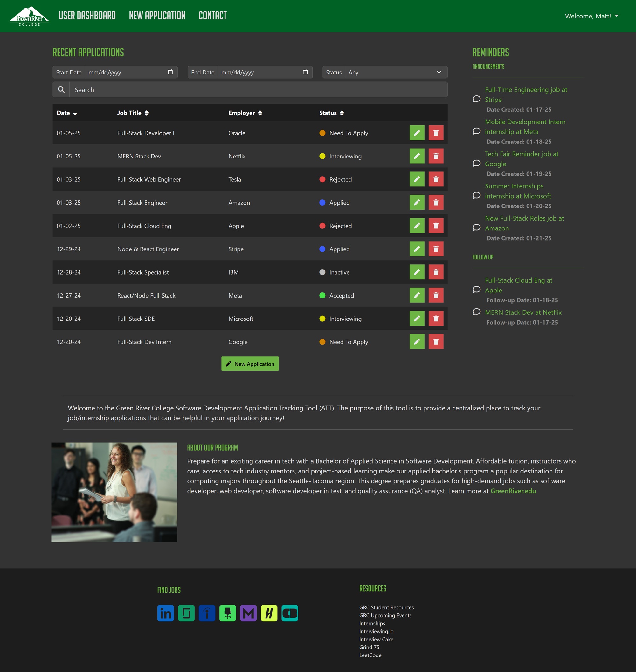Focus the Start Date input field
Screen dimensions: 636x672
coord(131,72)
